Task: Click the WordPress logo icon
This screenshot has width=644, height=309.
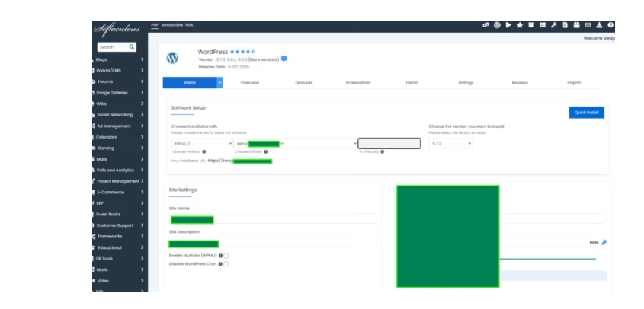Action: coord(172,58)
